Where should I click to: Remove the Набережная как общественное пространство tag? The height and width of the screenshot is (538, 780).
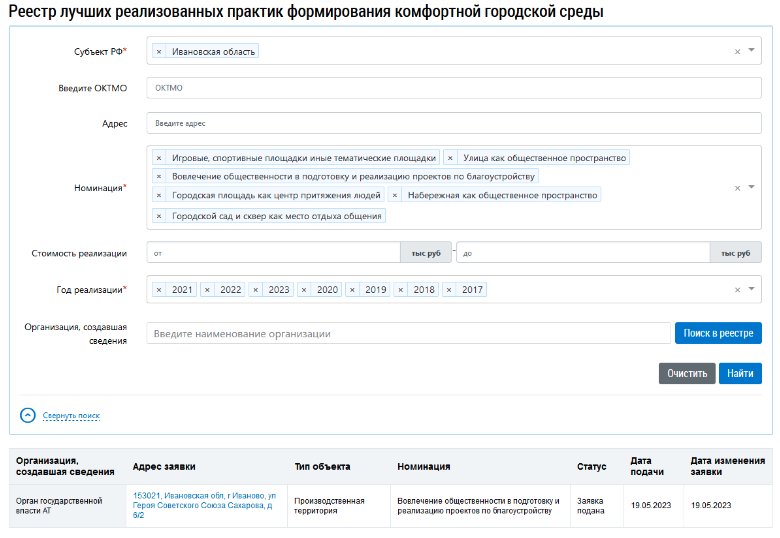[395, 196]
